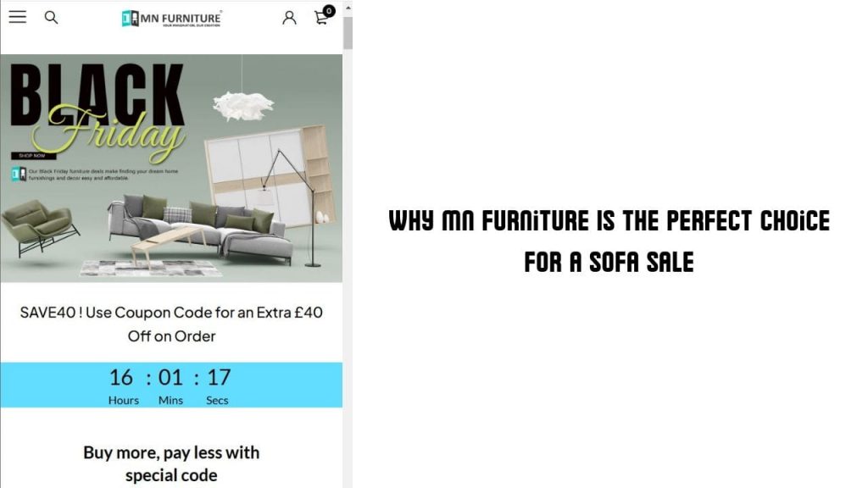Open the Black Friday banner image
This screenshot has height=488, width=868.
[x=171, y=169]
